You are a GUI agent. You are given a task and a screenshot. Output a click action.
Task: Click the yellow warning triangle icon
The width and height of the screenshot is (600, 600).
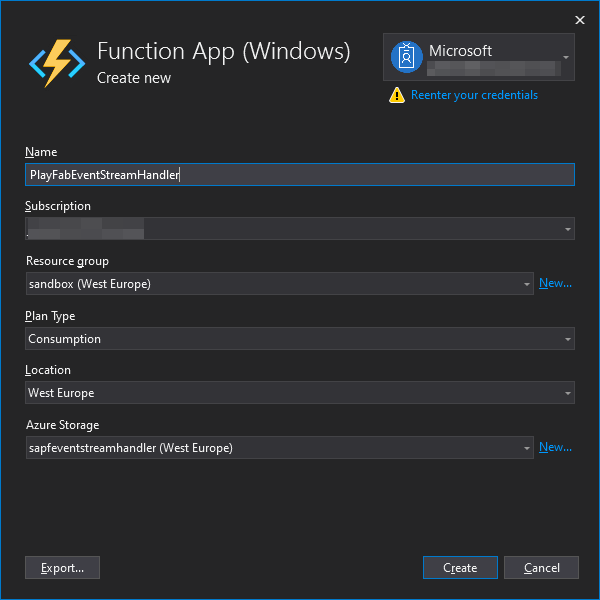point(397,95)
